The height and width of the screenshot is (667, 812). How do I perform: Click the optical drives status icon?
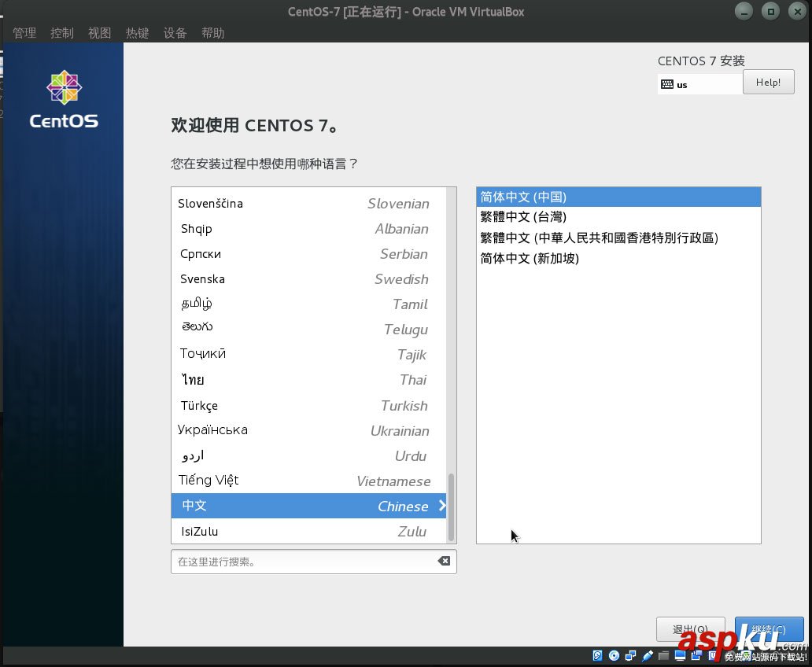(615, 655)
